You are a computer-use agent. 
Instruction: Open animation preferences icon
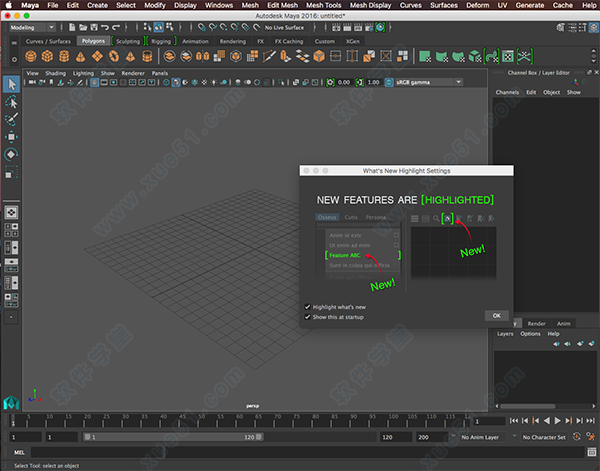591,437
